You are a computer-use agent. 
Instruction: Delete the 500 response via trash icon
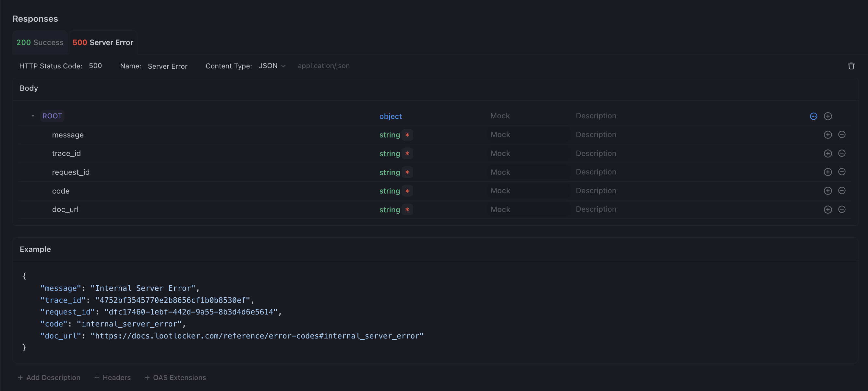[x=851, y=66]
